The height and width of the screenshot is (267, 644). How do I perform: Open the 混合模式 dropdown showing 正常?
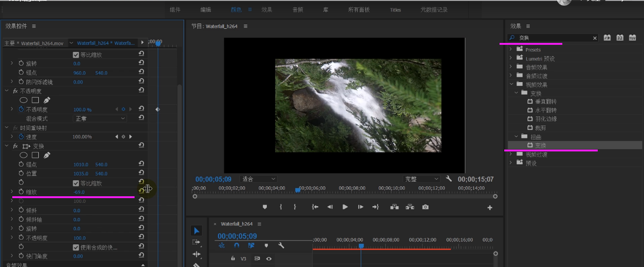coord(100,118)
